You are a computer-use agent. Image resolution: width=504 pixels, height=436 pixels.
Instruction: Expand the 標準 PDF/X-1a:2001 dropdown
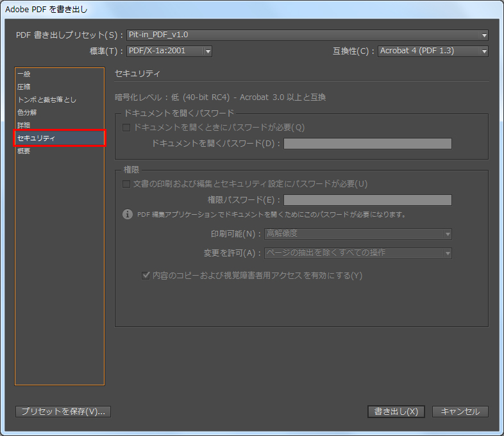tap(169, 51)
